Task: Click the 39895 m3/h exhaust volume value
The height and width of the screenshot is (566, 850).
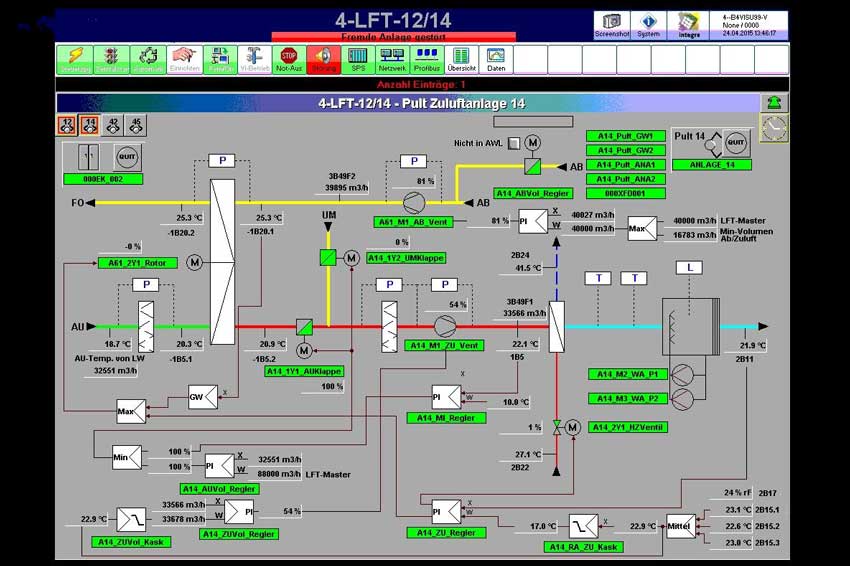Action: tap(347, 188)
